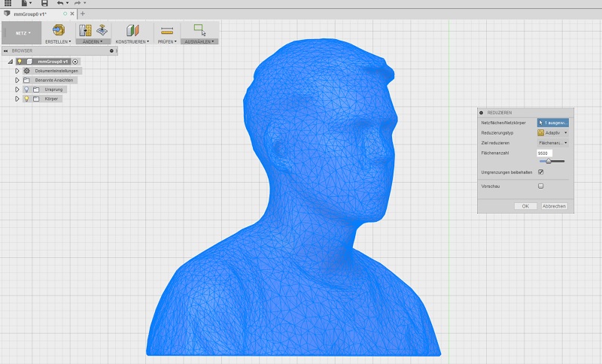This screenshot has width=602, height=364.
Task: Click the Flächenanzahl input field
Action: click(545, 153)
